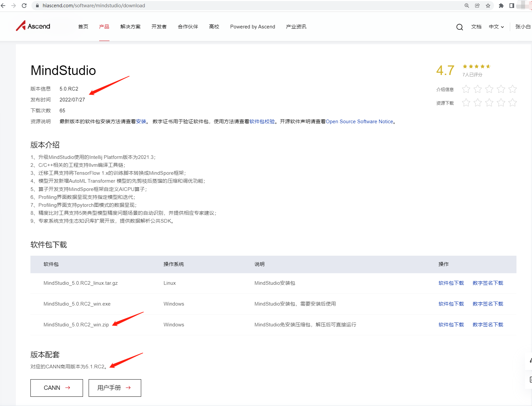Image resolution: width=532 pixels, height=406 pixels.
Task: Open site search with the magnifier icon
Action: click(x=460, y=27)
